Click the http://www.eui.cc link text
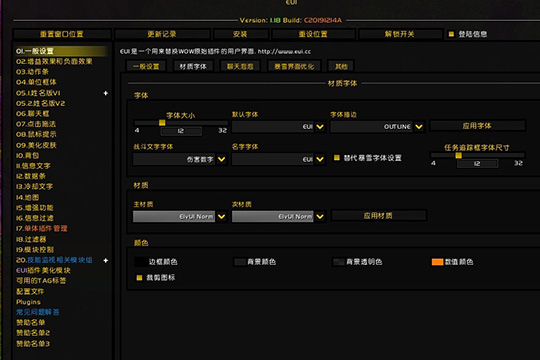Viewport: 540px width, 360px height. (284, 51)
